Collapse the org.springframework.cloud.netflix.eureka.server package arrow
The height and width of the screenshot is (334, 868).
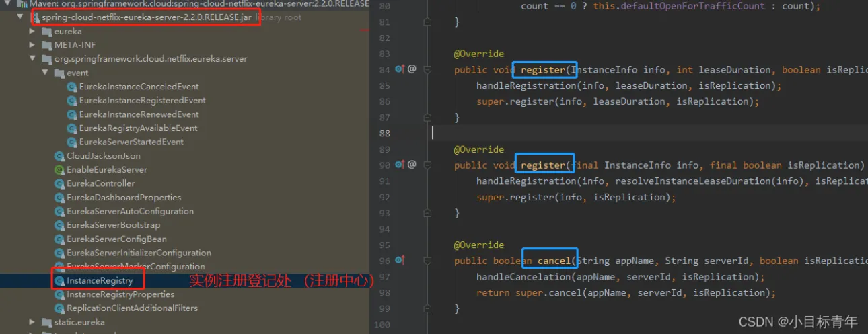click(x=32, y=59)
